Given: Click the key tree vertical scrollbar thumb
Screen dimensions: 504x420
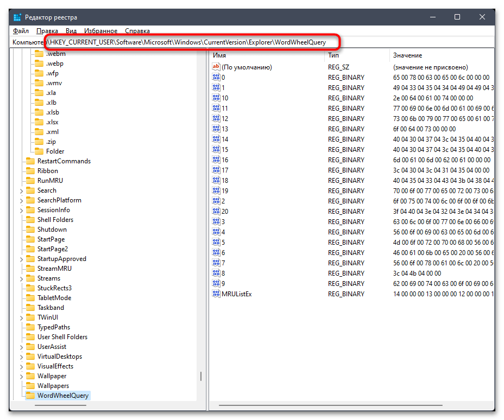Looking at the screenshot, I should click(201, 376).
